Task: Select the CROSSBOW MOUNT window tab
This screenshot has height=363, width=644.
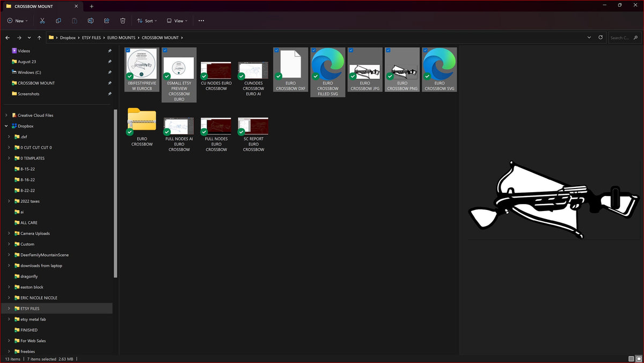Action: (42, 6)
